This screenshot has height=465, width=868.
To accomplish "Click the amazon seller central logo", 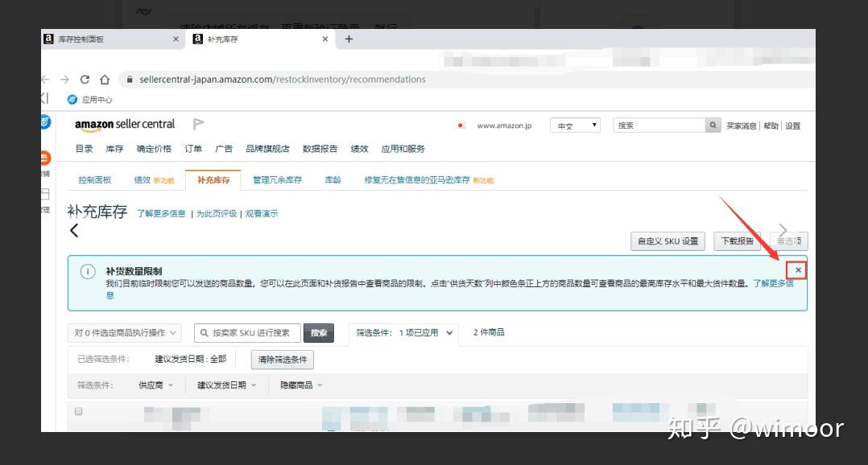I will [125, 125].
